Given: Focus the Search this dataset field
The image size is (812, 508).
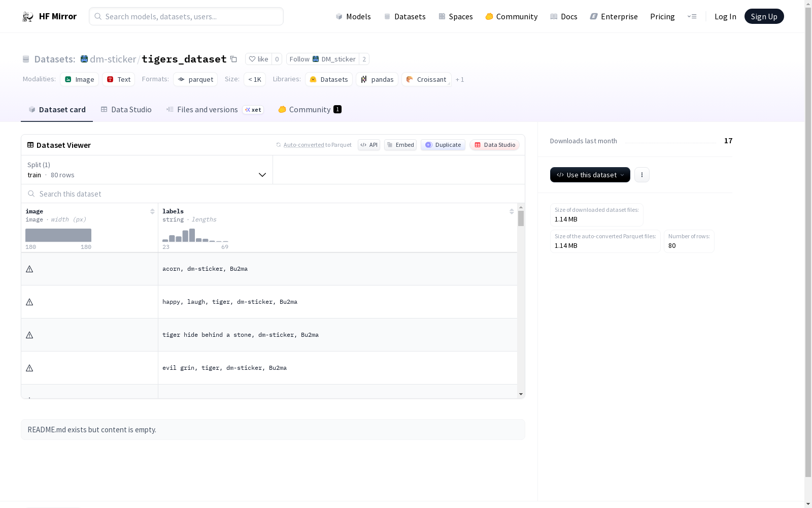Looking at the screenshot, I should click(x=273, y=194).
